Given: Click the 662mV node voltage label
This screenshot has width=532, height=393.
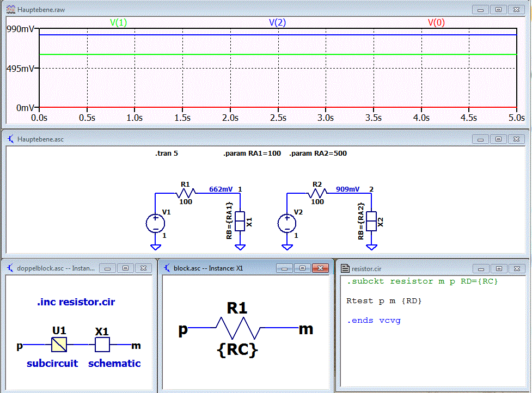Looking at the screenshot, I should point(221,189).
